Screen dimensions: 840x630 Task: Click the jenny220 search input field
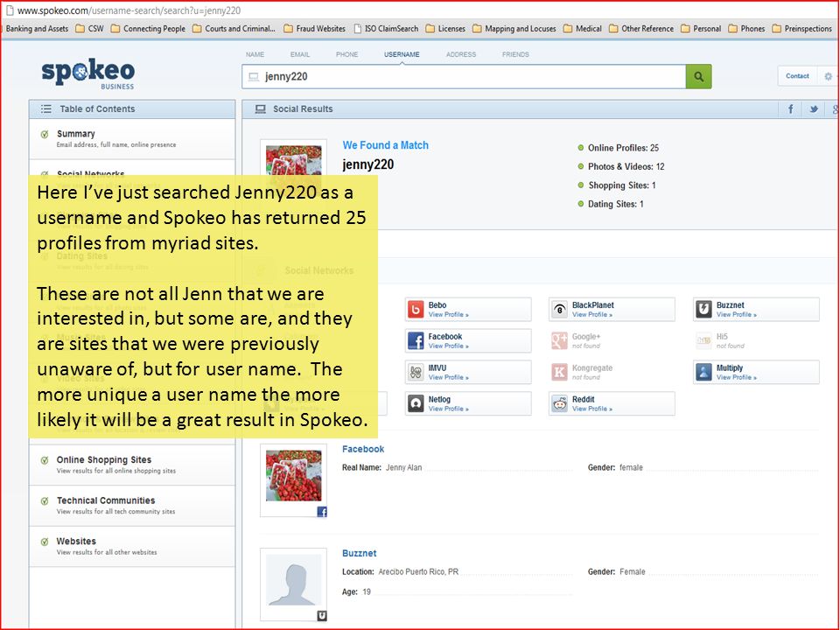464,77
